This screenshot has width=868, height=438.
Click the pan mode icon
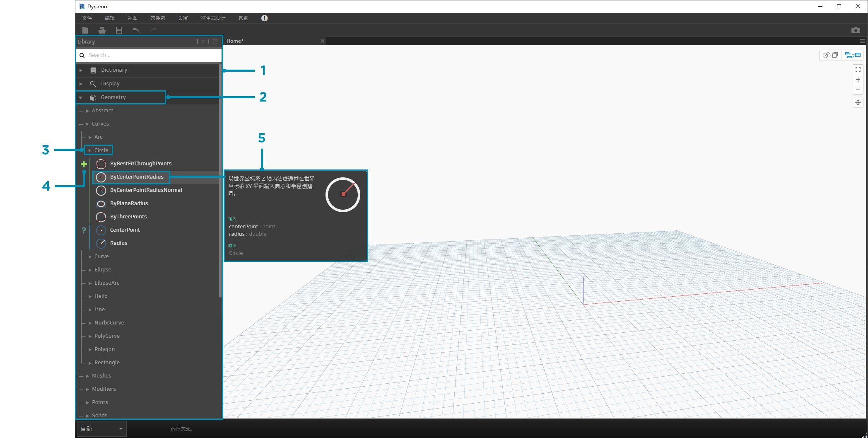click(858, 102)
